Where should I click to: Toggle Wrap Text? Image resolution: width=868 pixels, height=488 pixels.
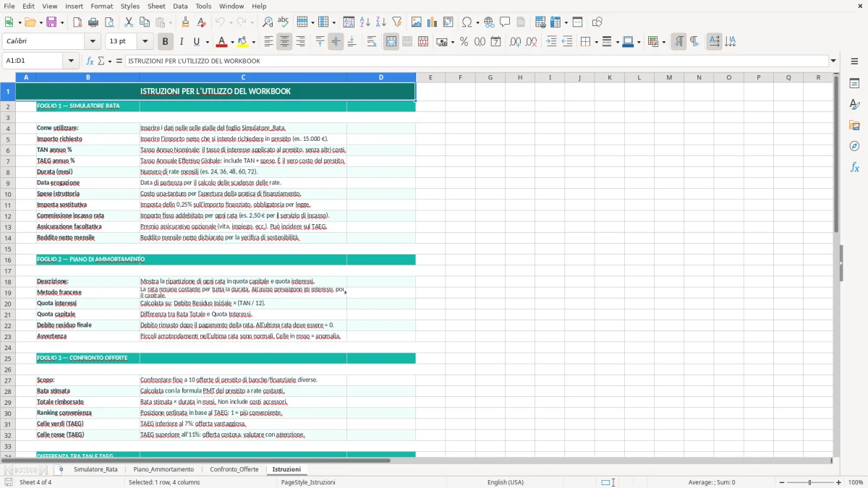click(371, 42)
